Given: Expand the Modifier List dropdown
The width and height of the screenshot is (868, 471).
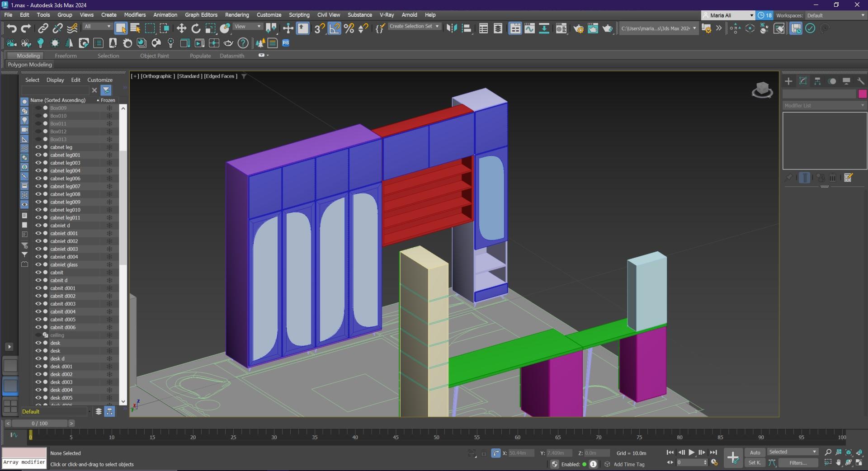Looking at the screenshot, I should click(825, 105).
